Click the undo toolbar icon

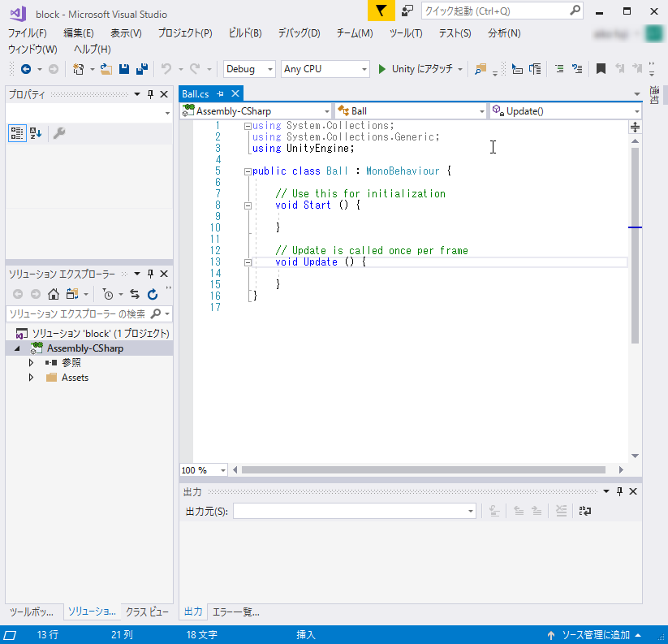point(166,69)
